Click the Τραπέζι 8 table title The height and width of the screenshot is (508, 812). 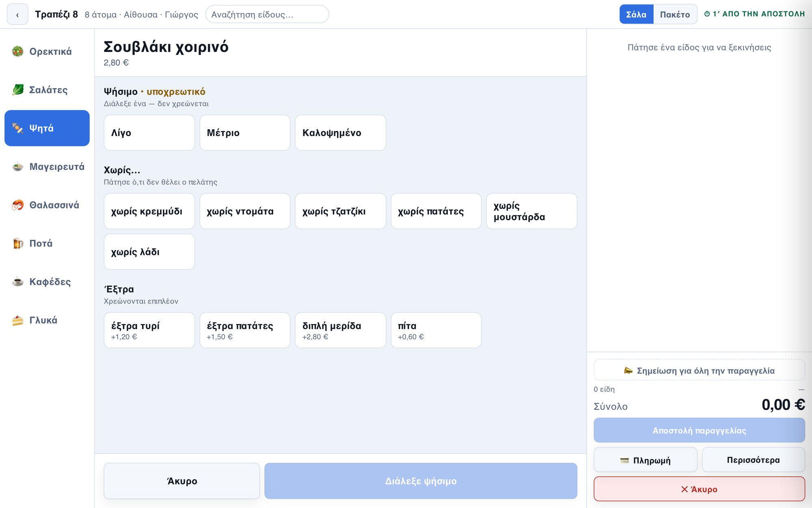pos(56,15)
